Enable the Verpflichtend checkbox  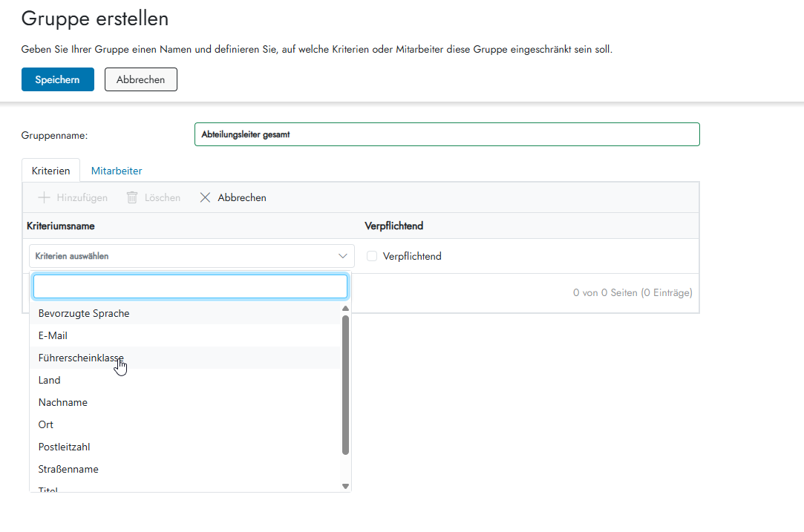point(372,256)
